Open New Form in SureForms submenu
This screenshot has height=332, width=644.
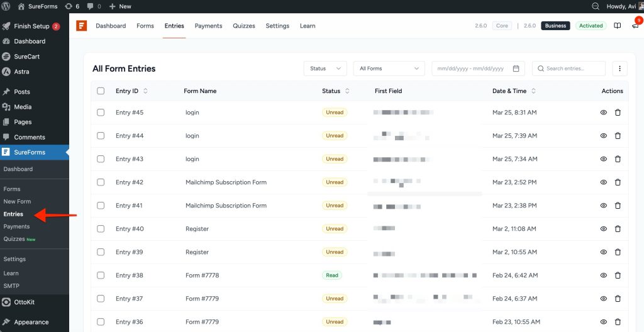click(17, 201)
